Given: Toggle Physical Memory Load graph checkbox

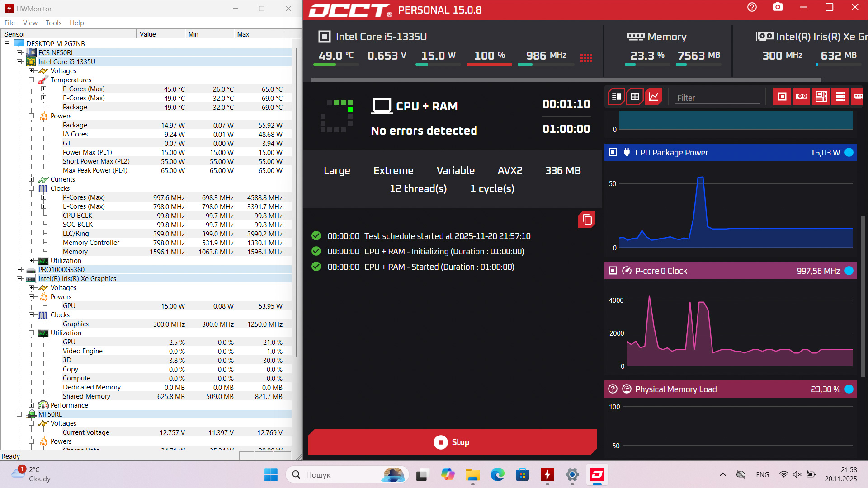Looking at the screenshot, I should point(613,389).
